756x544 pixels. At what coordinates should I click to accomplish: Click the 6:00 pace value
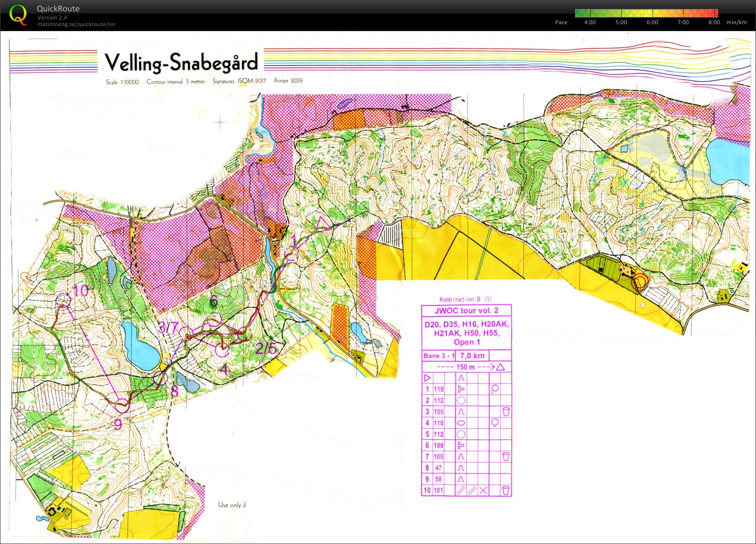[653, 22]
